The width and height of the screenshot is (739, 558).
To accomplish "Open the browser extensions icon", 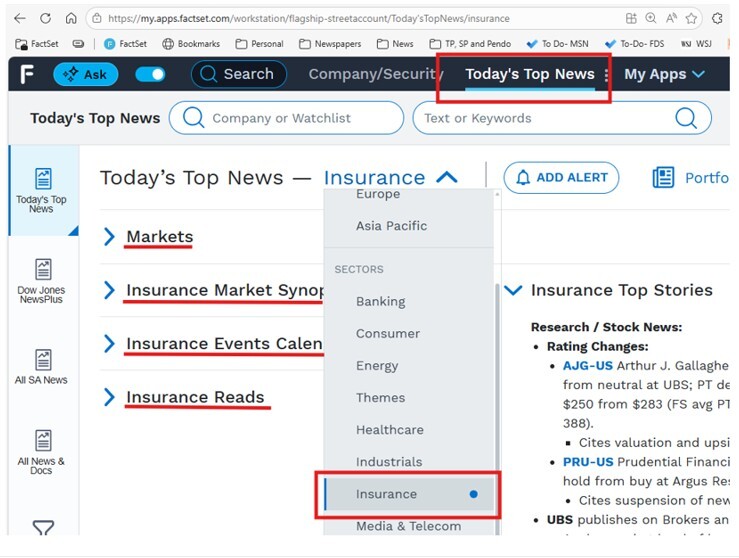I will [x=717, y=18].
